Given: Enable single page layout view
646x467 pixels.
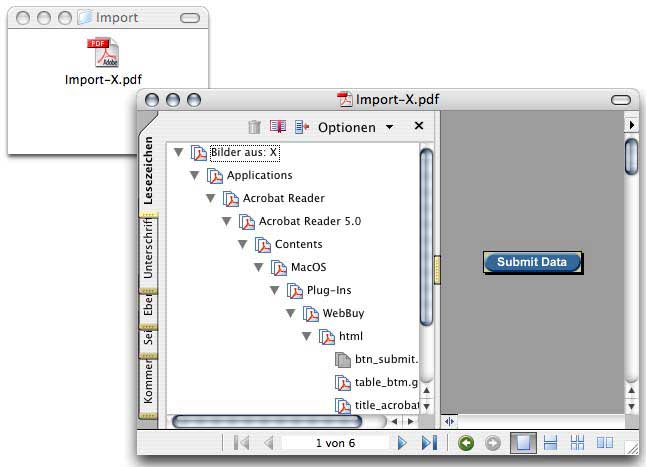Looking at the screenshot, I should tap(522, 443).
